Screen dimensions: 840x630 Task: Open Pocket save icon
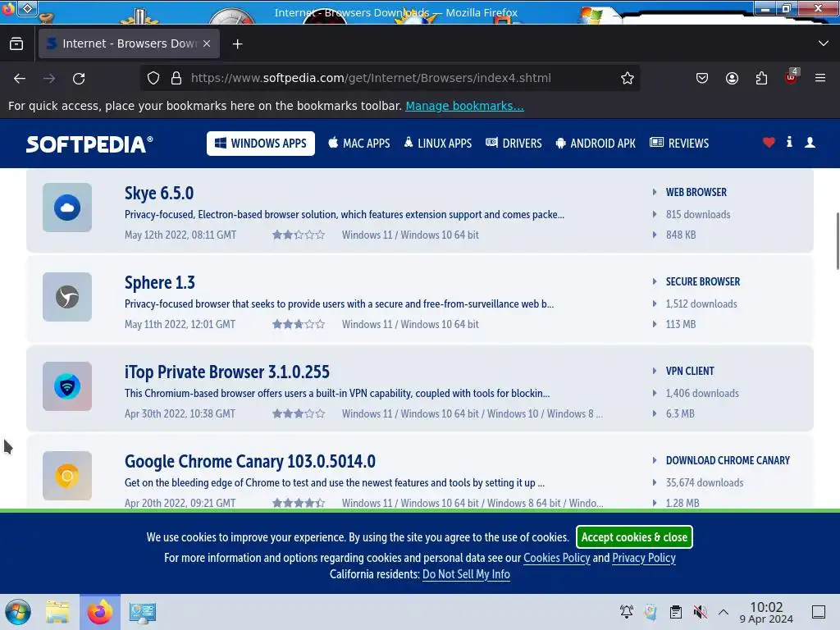tap(702, 78)
